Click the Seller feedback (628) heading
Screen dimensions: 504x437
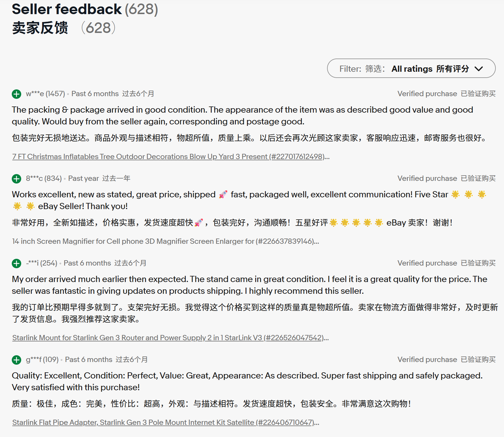tap(85, 9)
